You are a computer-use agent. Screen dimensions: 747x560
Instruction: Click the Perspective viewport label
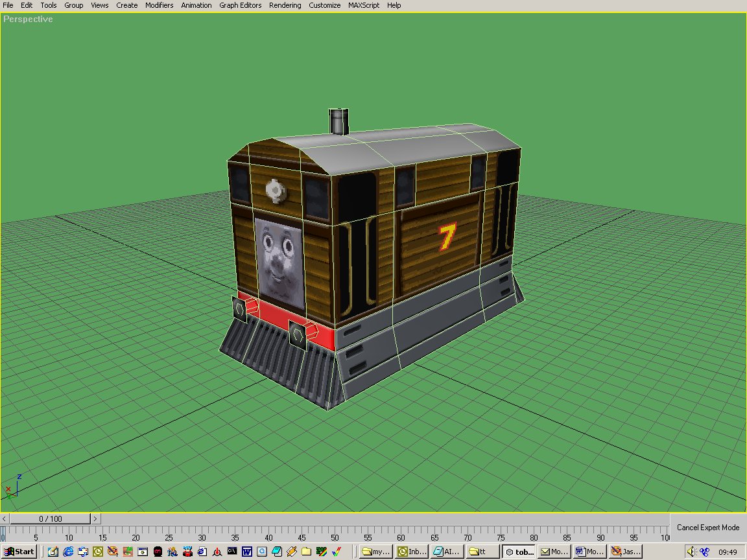28,19
